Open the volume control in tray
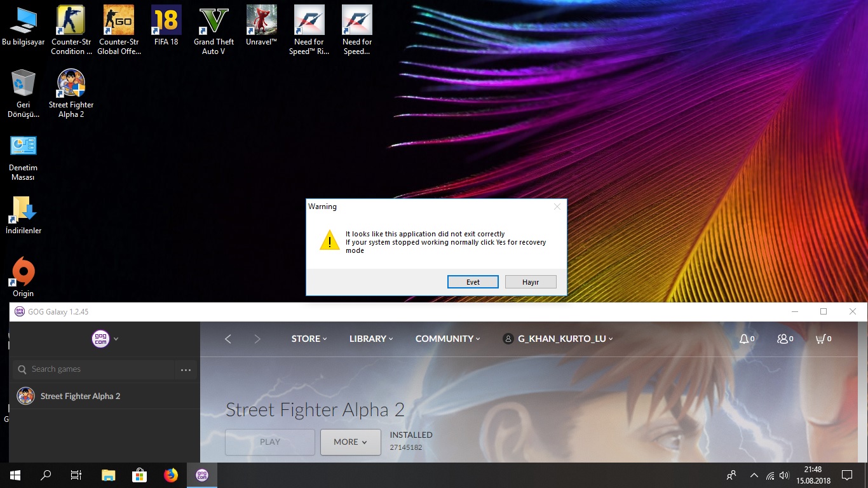This screenshot has height=488, width=868. tap(784, 475)
